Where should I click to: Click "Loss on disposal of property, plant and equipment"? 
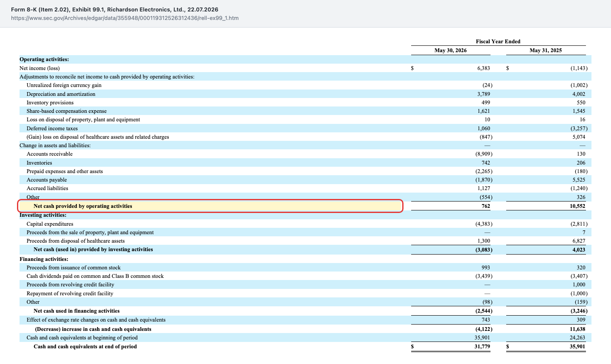click(83, 120)
